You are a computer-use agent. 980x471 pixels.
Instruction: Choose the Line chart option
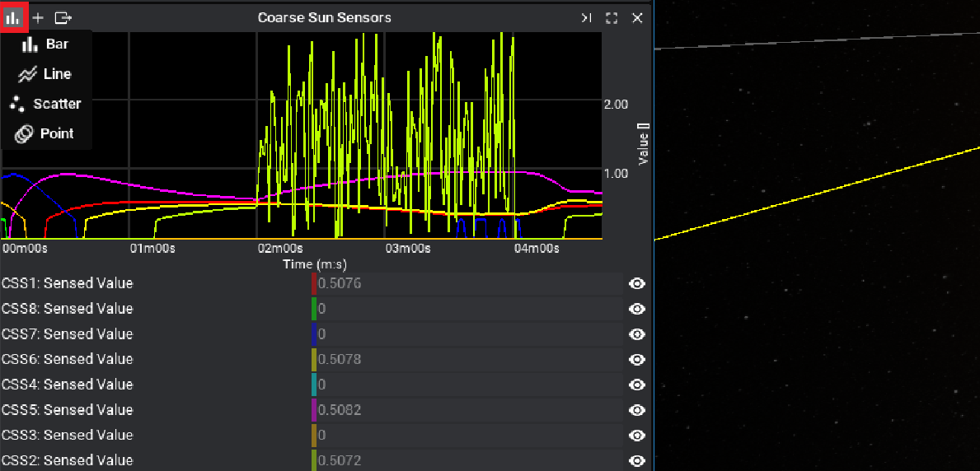coord(46,74)
